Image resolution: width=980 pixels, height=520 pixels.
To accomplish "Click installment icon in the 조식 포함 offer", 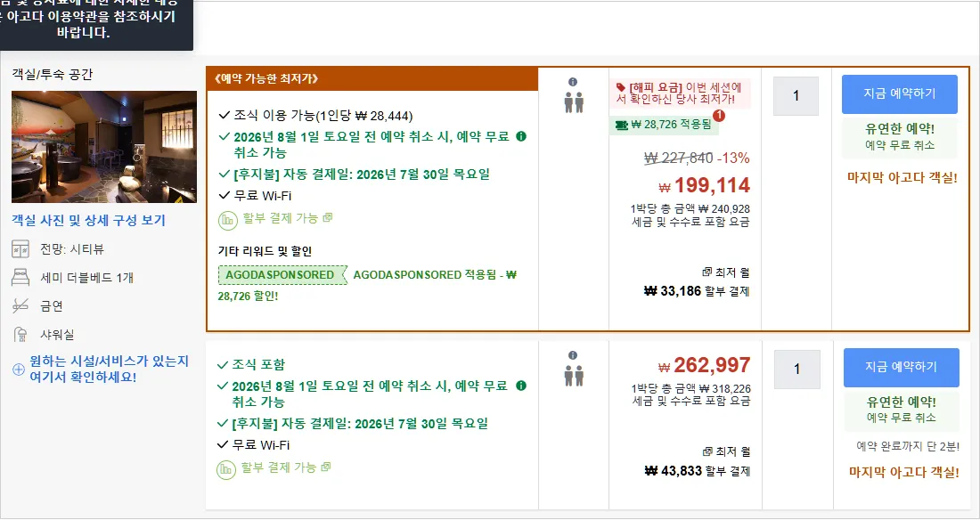I will (226, 470).
